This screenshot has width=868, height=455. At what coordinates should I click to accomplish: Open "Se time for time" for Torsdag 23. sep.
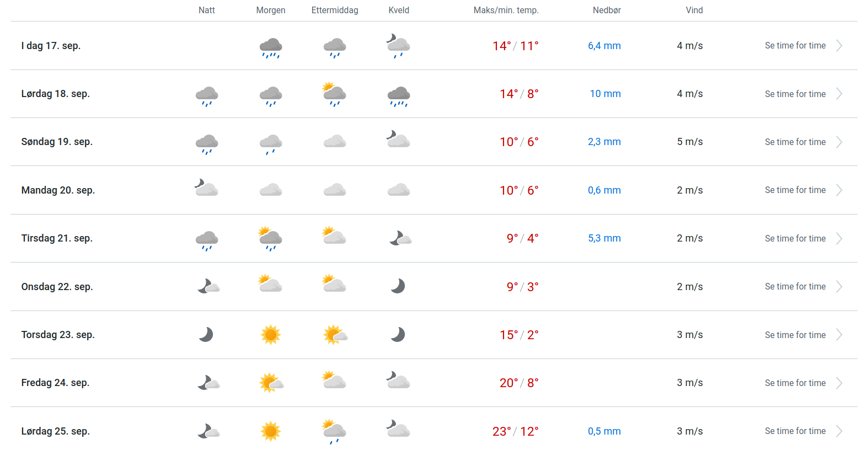pos(795,335)
